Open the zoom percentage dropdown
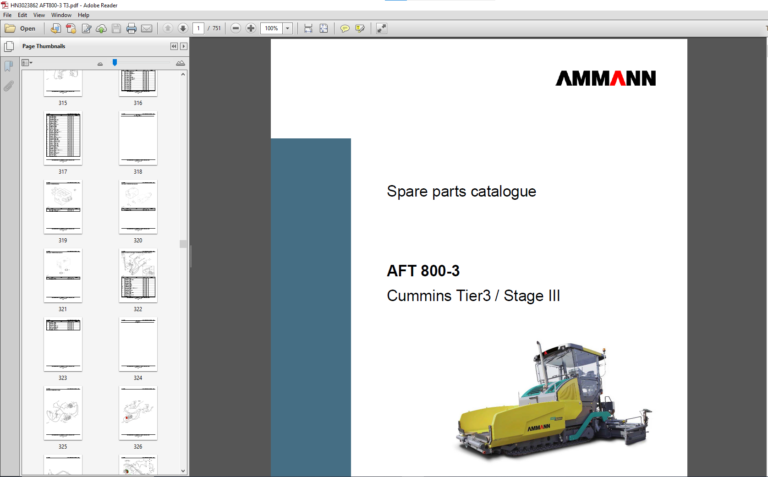 (287, 28)
